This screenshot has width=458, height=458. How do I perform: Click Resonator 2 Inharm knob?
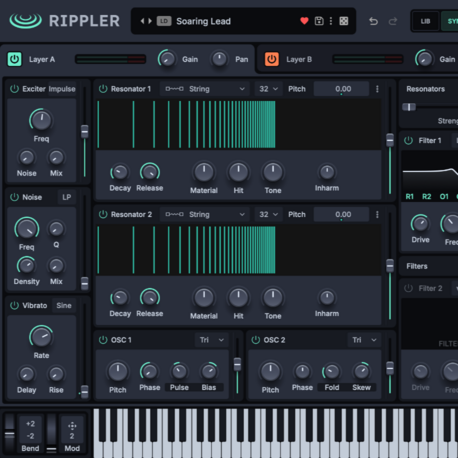tap(327, 297)
